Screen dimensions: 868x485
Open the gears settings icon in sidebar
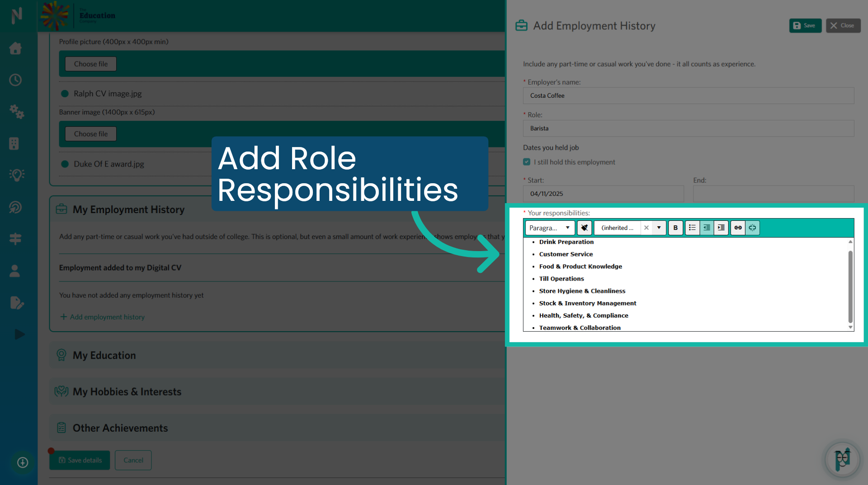click(x=17, y=111)
